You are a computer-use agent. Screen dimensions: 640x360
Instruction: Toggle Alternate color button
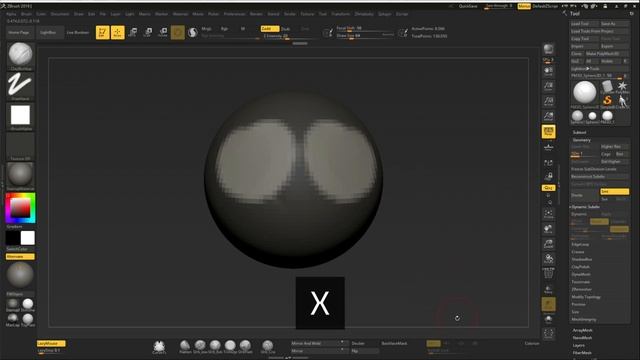click(x=20, y=256)
